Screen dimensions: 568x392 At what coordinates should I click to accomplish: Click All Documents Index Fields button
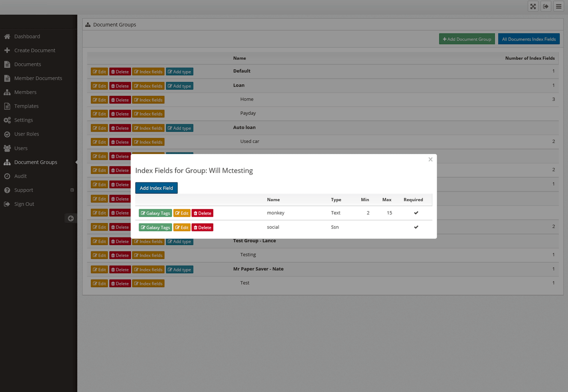tap(529, 39)
